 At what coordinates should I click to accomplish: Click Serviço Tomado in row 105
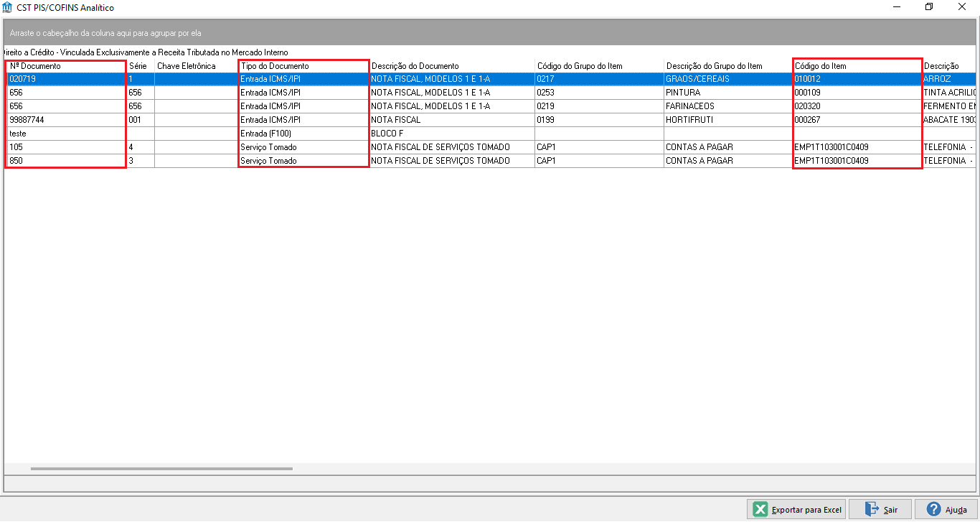click(x=303, y=147)
